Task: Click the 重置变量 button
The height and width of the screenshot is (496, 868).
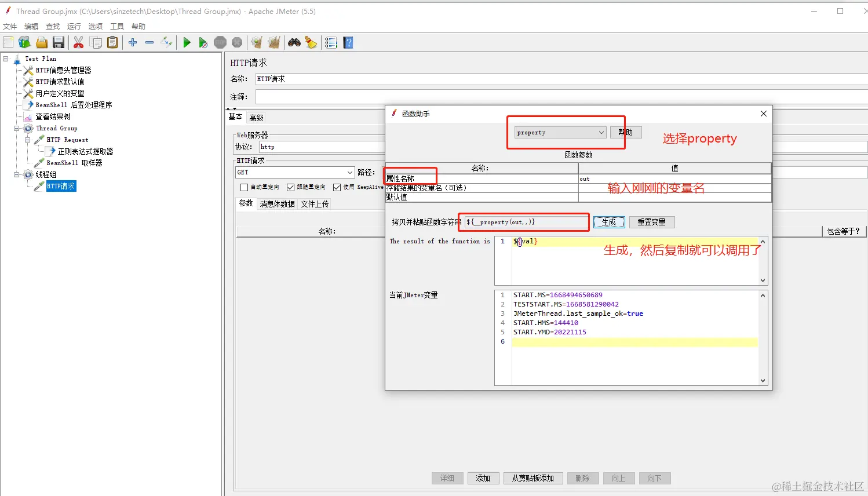Action: 652,222
